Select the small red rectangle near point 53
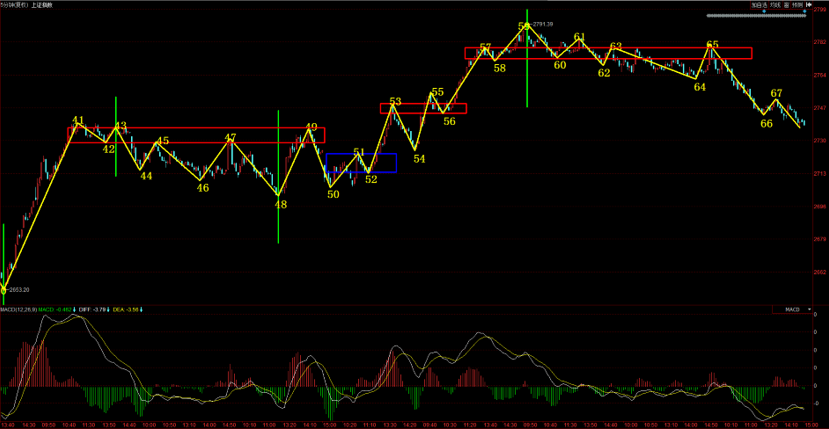Screen dimensions: 829x429 (422, 108)
